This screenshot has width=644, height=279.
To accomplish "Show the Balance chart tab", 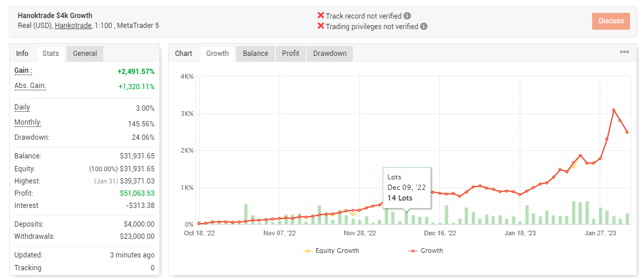I will coord(256,54).
